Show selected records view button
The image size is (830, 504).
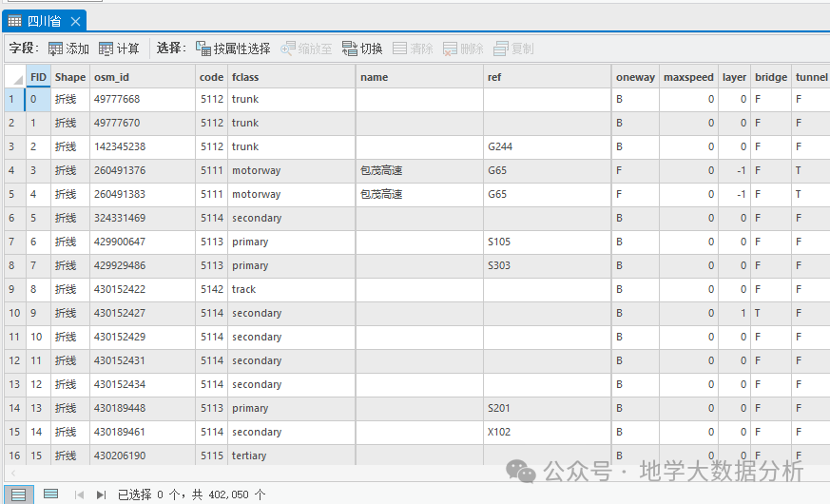pos(50,494)
